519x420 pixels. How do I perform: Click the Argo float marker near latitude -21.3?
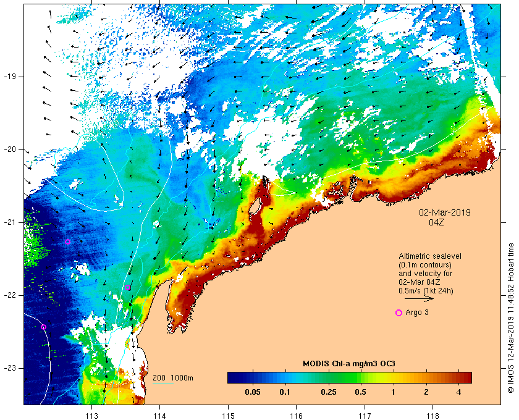click(x=67, y=241)
